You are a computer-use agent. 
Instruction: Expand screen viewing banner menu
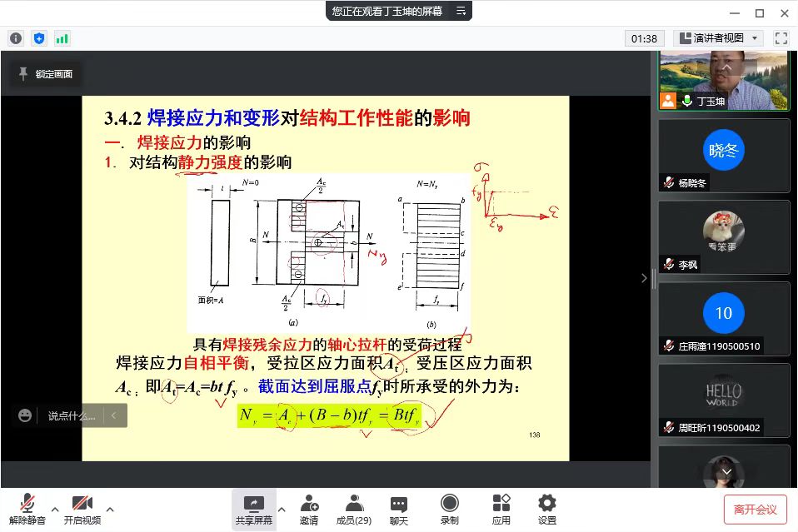pos(461,11)
